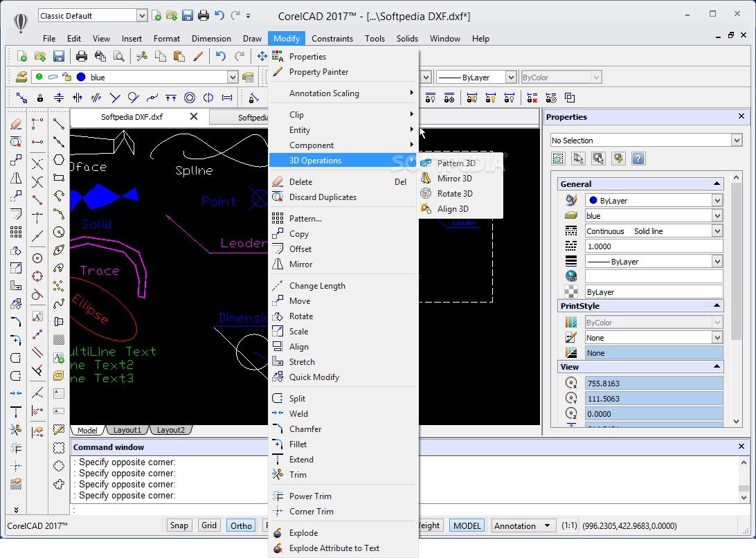Click the Open file icon in title bar

[x=172, y=15]
